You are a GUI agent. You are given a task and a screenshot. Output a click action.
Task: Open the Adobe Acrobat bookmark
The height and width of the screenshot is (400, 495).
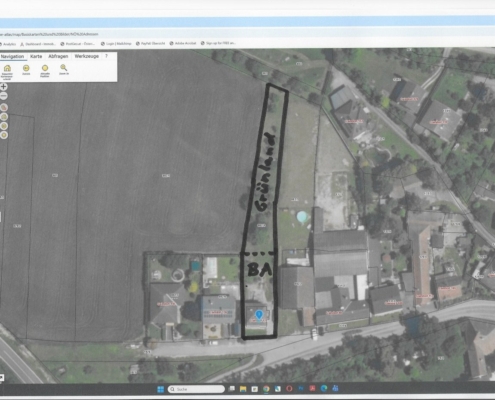183,43
